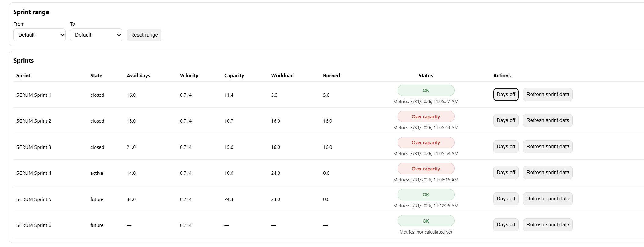The image size is (644, 247).
Task: Click the OK status badge for Sprint 1
Action: [426, 91]
